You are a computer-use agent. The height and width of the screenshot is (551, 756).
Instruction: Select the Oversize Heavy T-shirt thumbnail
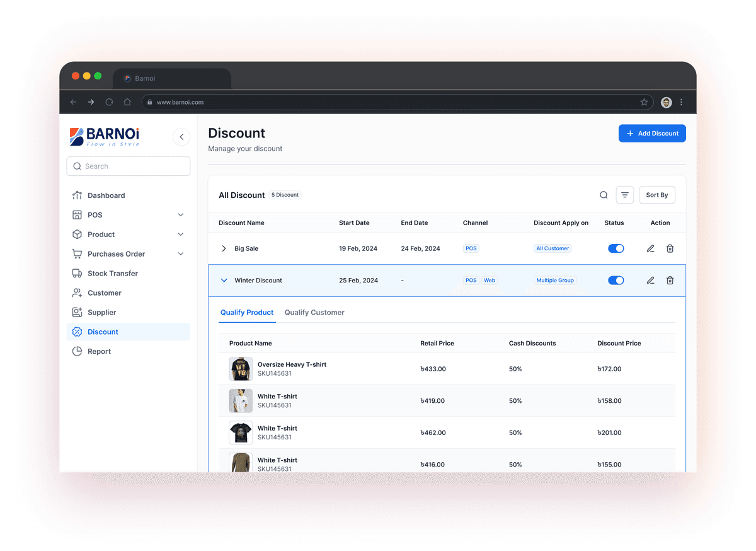tap(241, 369)
